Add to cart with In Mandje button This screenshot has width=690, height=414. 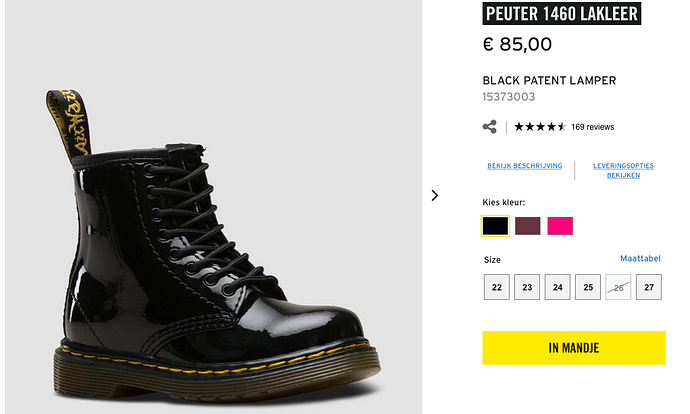click(574, 348)
